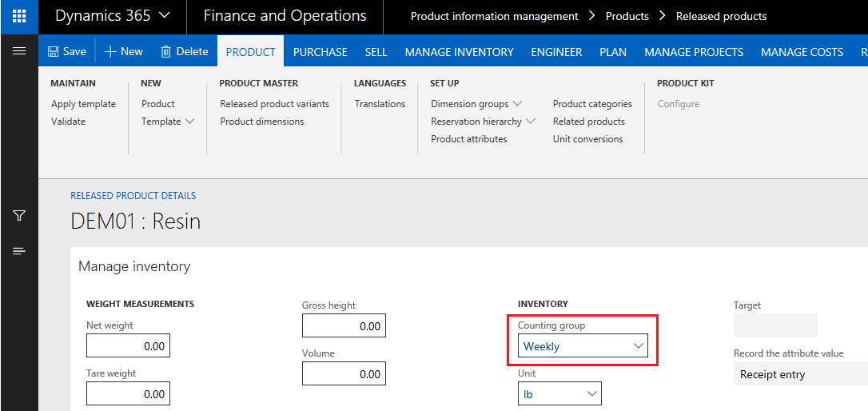Delete the record via trash button
This screenshot has height=411, width=868.
coord(185,51)
